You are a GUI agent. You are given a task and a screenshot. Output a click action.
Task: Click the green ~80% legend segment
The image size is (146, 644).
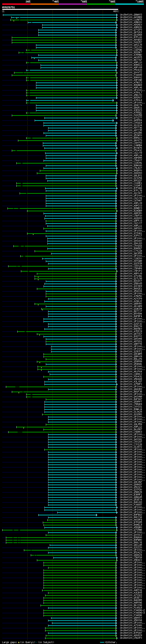tap(101, 4)
